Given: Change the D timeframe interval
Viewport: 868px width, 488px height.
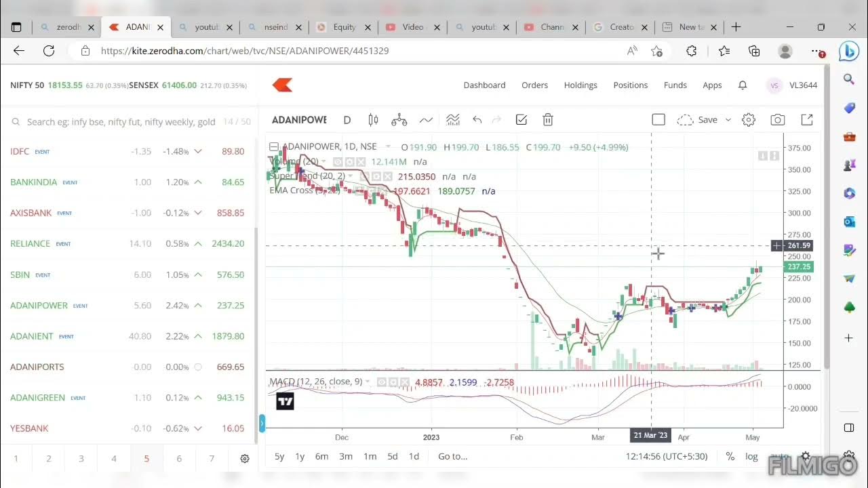Looking at the screenshot, I should [x=347, y=120].
